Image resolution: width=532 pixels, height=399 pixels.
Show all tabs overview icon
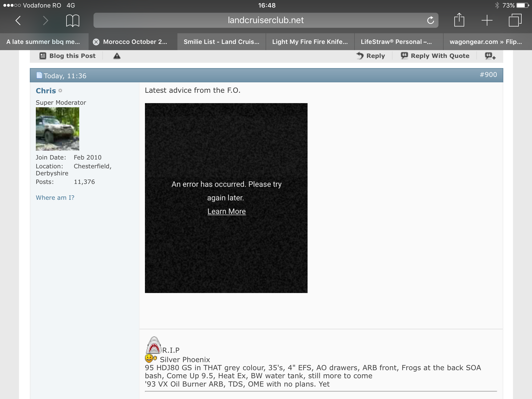click(x=515, y=20)
